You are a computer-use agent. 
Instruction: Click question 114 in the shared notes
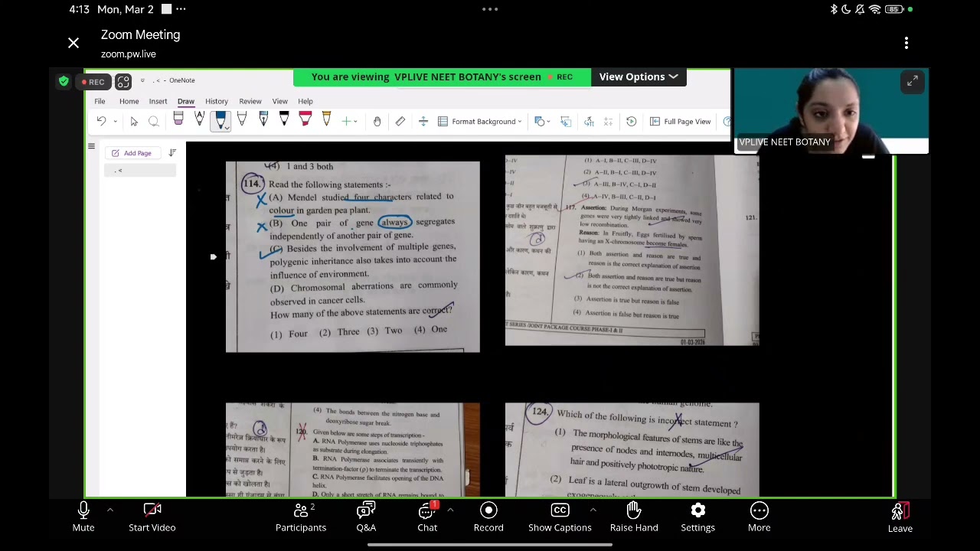point(252,184)
